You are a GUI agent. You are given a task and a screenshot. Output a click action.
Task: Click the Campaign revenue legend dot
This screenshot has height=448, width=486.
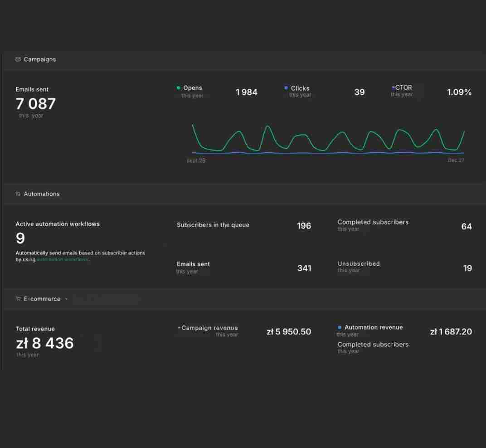coord(179,328)
